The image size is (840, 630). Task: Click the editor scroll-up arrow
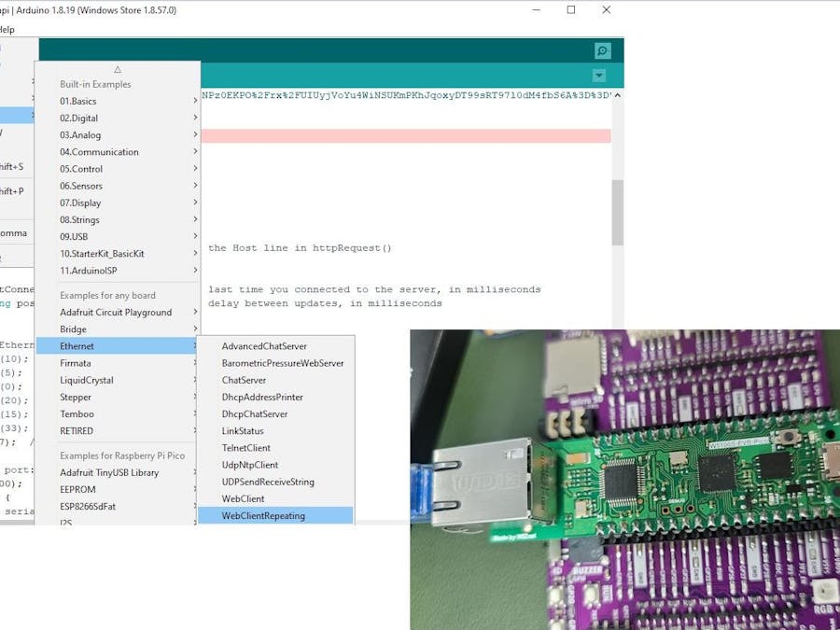point(617,95)
